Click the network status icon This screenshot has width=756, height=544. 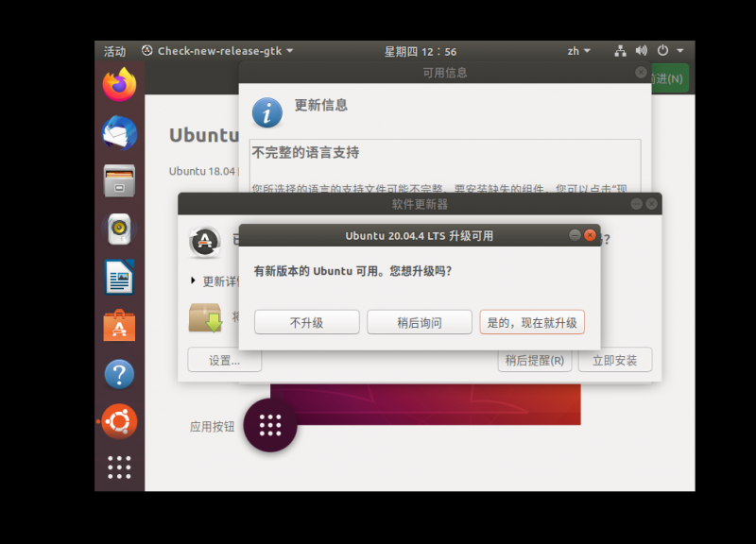(621, 51)
